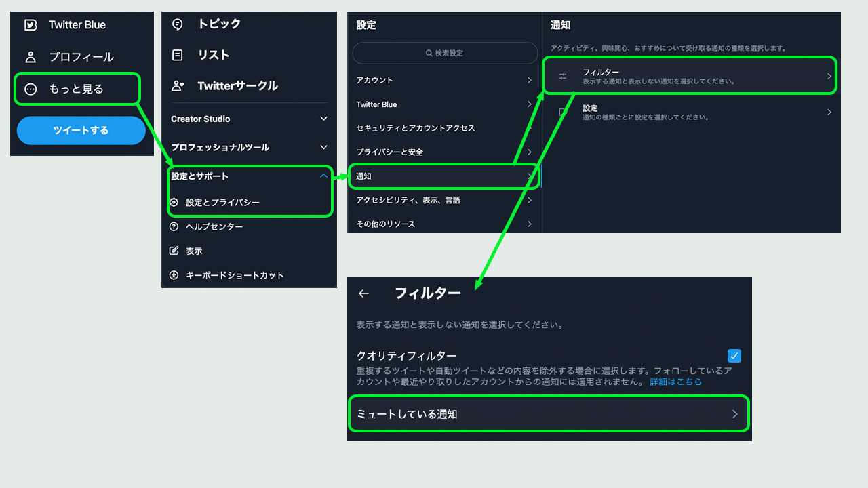The image size is (868, 488).
Task: Click the キーボードショートカット accessibility icon
Action: click(174, 275)
